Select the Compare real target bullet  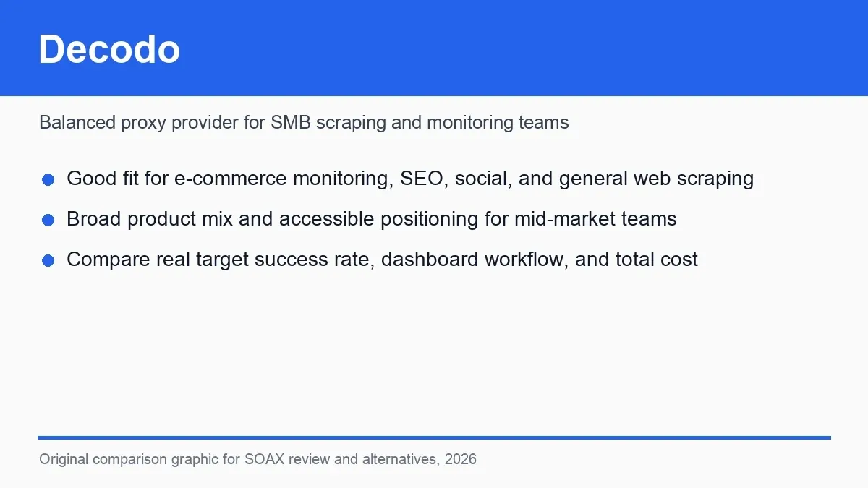tap(382, 260)
